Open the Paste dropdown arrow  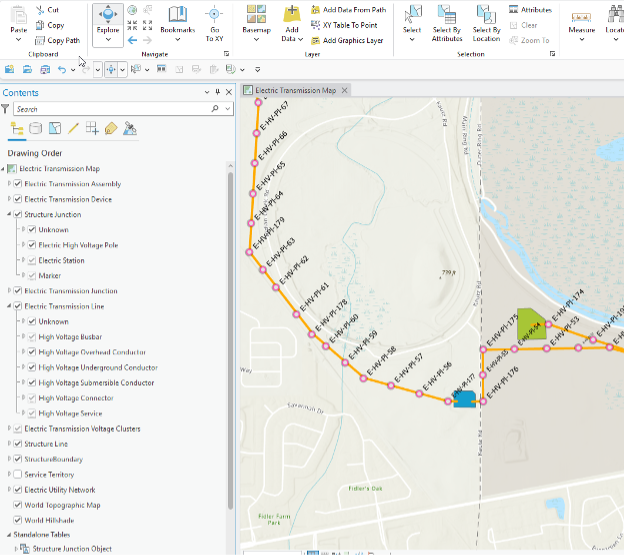click(18, 39)
